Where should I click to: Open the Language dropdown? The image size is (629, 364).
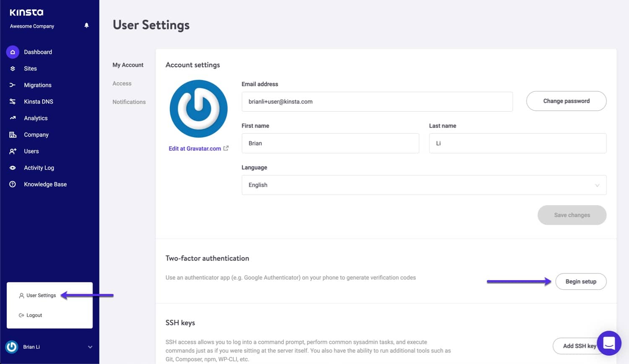pyautogui.click(x=424, y=185)
